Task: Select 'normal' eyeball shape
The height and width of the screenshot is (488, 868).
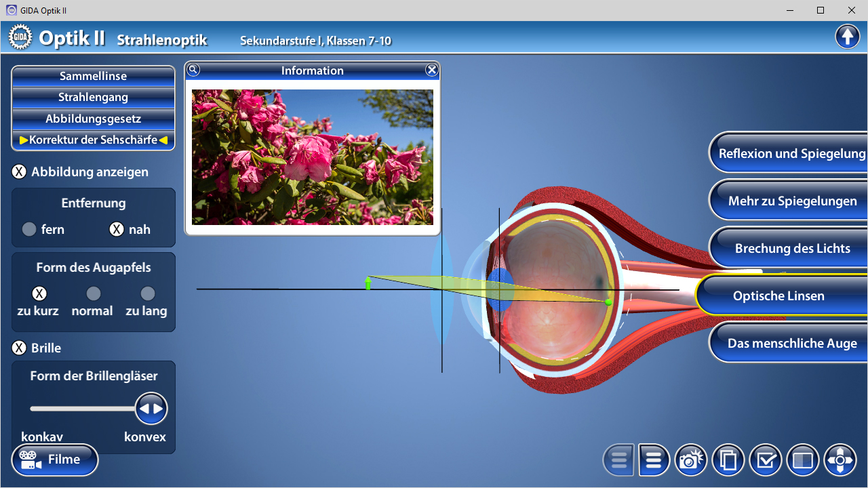Action: (x=94, y=293)
